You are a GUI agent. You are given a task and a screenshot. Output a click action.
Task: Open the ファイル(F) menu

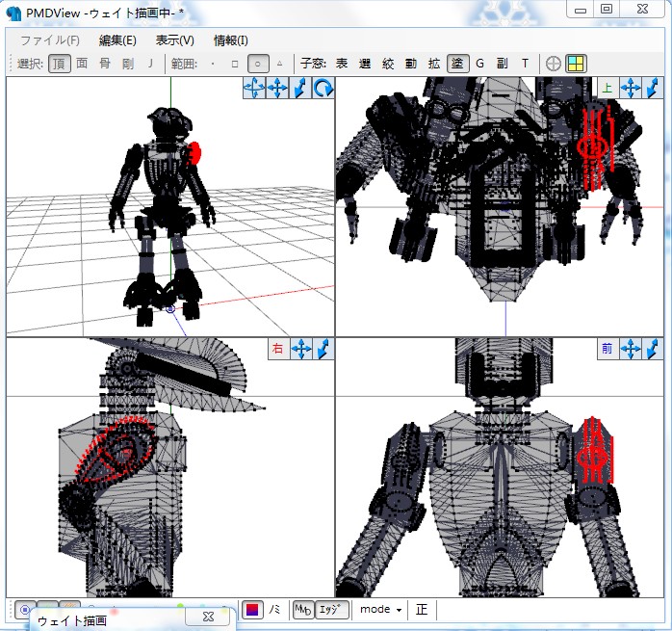(50, 40)
